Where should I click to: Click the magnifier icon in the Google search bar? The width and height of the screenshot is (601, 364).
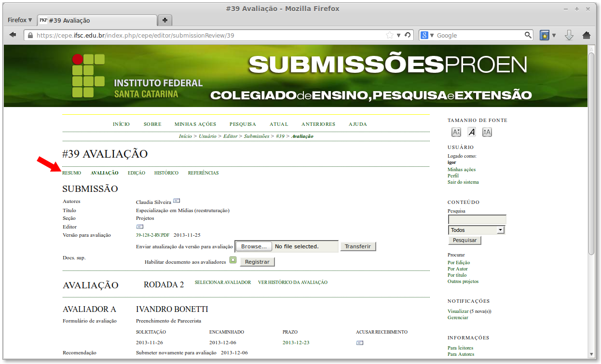tap(528, 35)
